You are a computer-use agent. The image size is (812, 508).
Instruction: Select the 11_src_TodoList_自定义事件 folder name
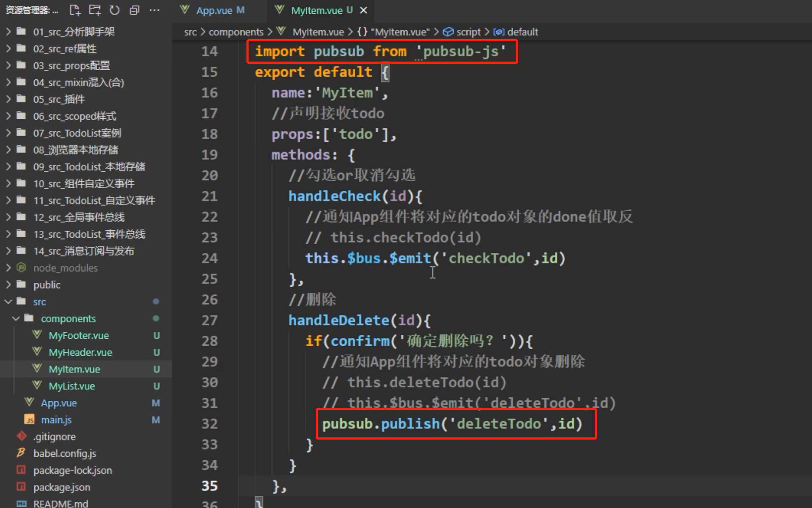click(94, 200)
